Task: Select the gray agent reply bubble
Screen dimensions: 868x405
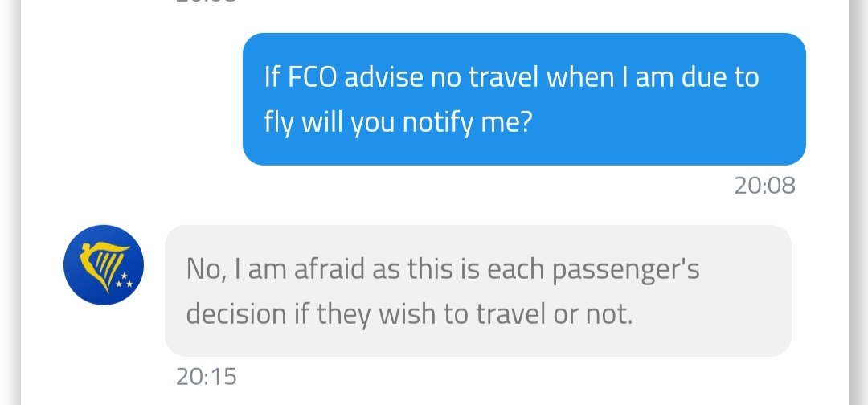Action: point(477,291)
